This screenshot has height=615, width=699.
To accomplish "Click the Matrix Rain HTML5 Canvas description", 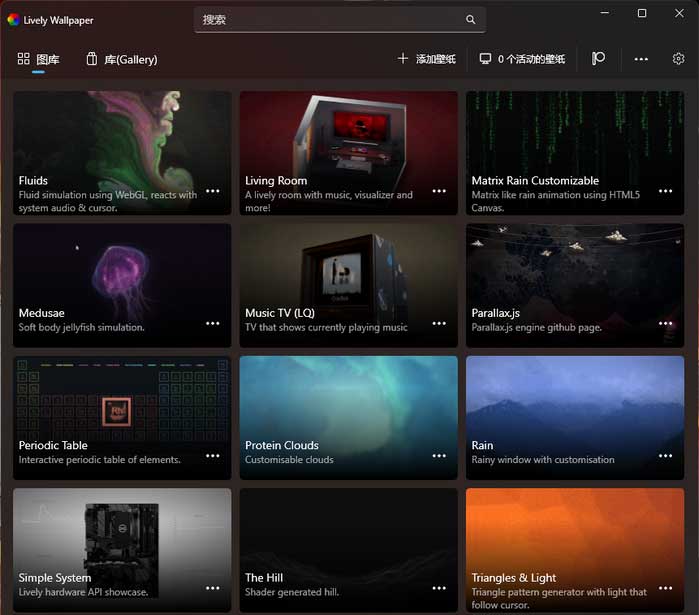I will pos(555,201).
